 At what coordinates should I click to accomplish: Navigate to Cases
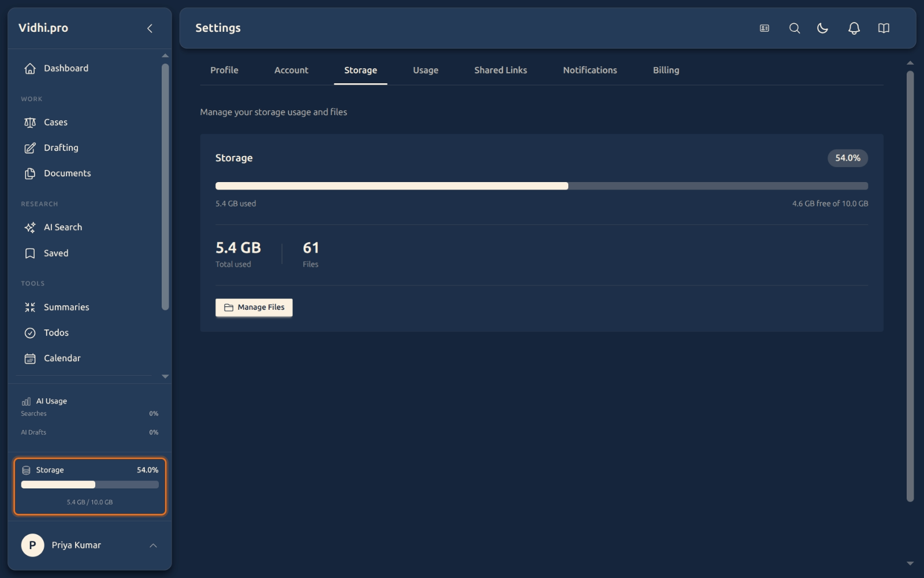tap(55, 123)
